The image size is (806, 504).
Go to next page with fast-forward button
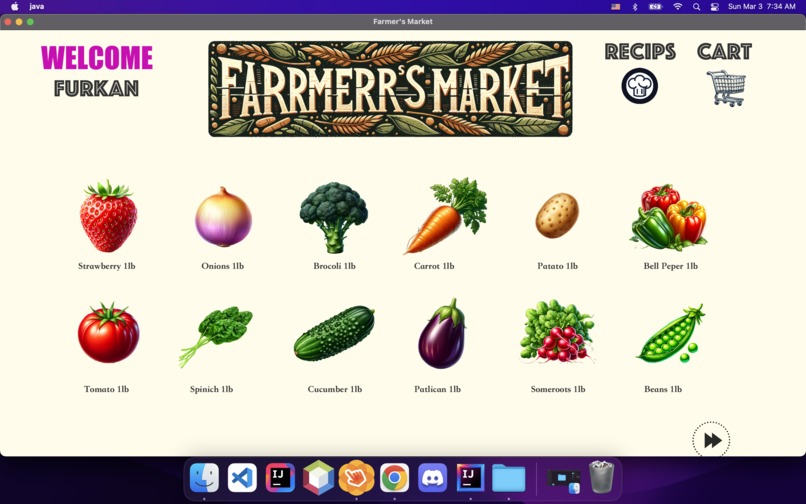(x=711, y=440)
